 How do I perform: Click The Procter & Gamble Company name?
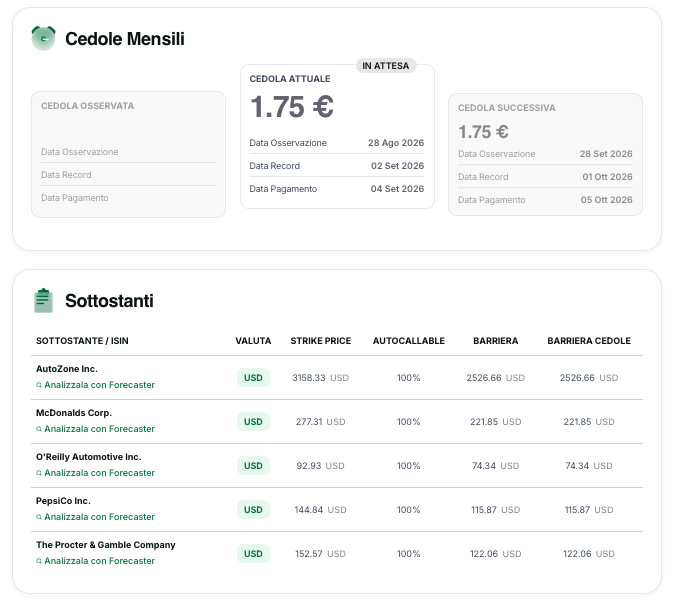pos(106,545)
